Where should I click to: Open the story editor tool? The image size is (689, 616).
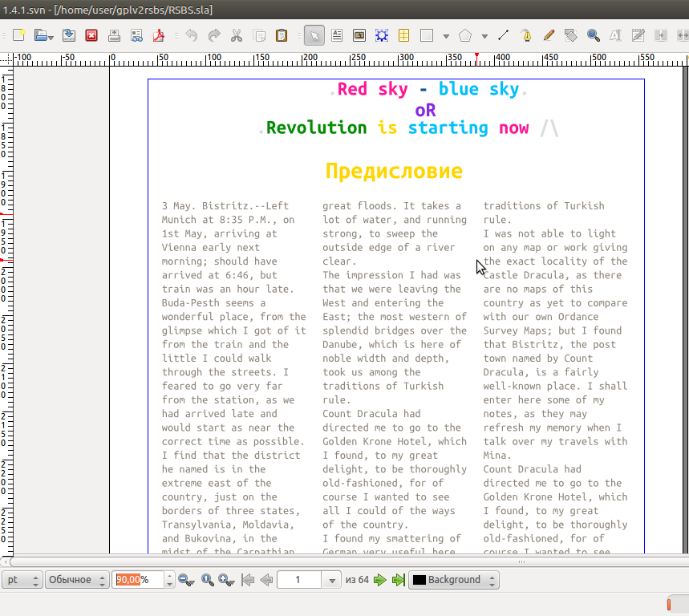tap(638, 35)
